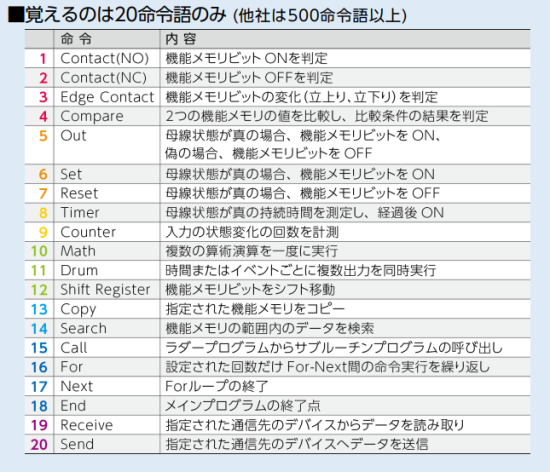
Task: Select the Timer instruction row
Action: [277, 213]
